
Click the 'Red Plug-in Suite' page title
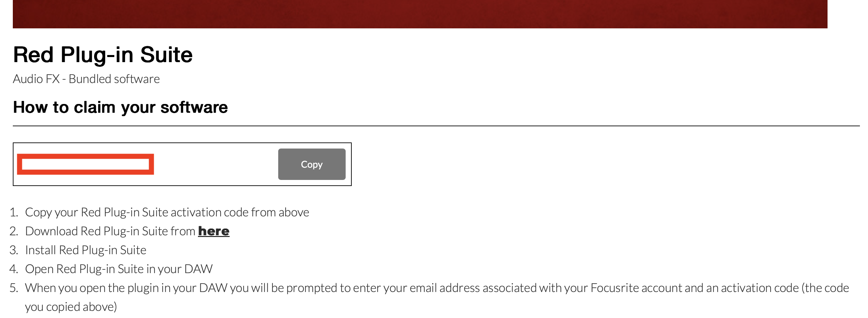coord(103,55)
